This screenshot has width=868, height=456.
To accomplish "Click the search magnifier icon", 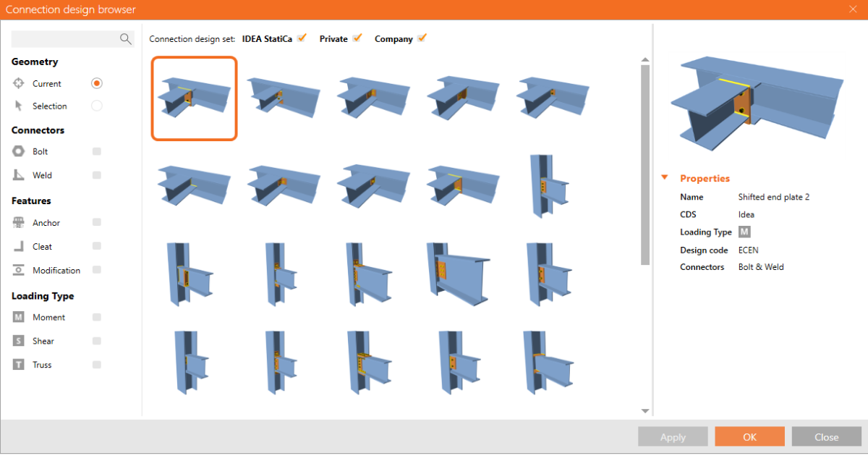I will [126, 39].
